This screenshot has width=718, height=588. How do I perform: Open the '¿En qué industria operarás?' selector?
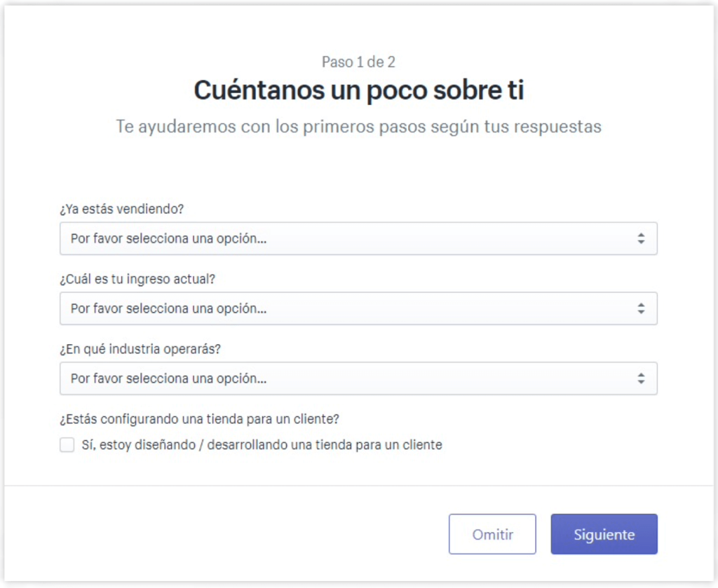(x=359, y=378)
